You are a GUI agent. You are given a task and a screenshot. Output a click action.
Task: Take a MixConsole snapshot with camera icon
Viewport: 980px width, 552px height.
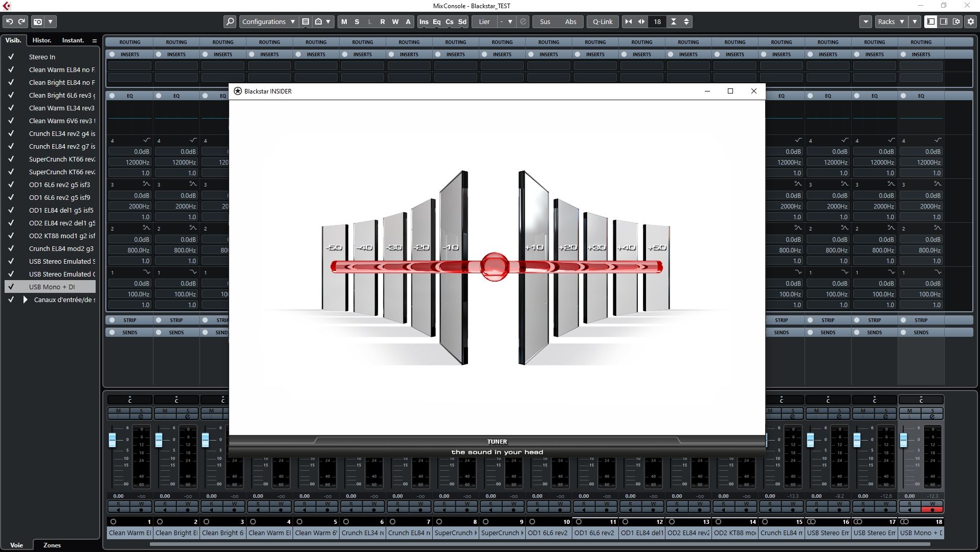point(38,21)
